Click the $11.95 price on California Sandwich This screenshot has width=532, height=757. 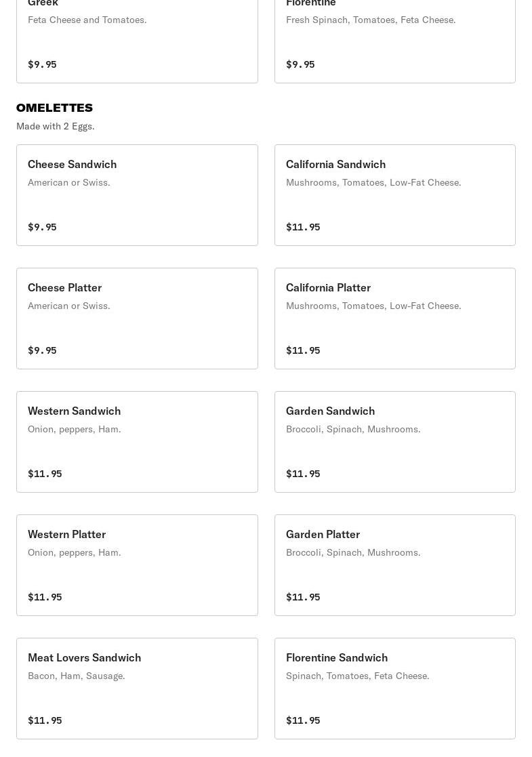coord(303,227)
